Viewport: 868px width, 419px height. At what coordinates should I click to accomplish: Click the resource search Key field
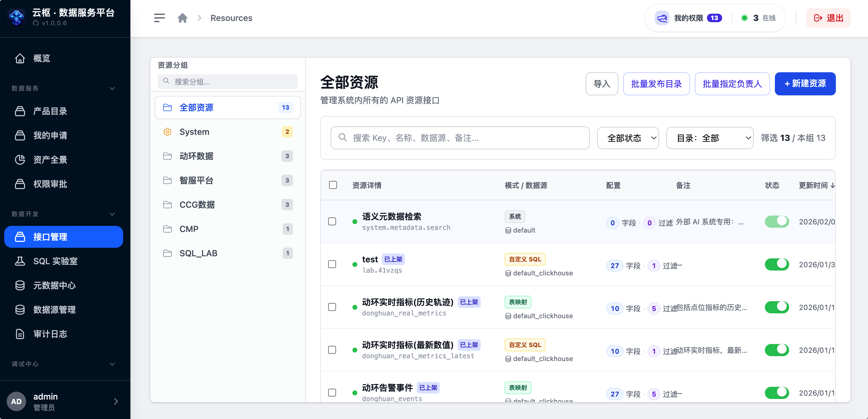click(460, 138)
